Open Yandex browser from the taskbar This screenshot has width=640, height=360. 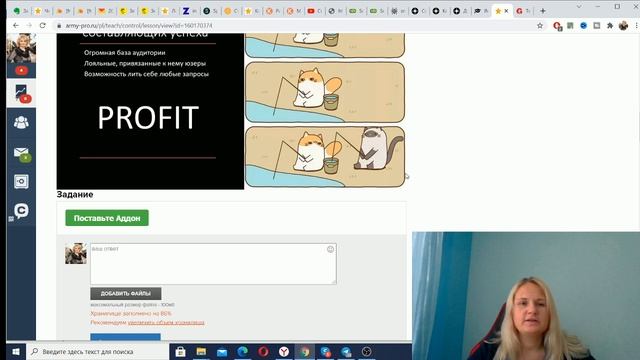[x=284, y=351]
